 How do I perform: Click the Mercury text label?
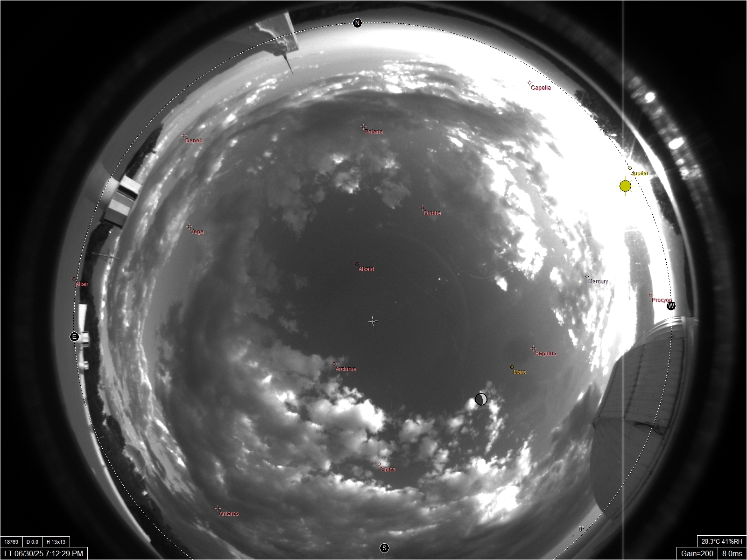598,281
